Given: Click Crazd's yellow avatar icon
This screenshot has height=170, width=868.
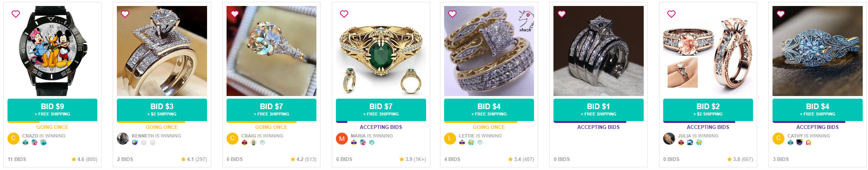Looking at the screenshot, I should 13,139.
